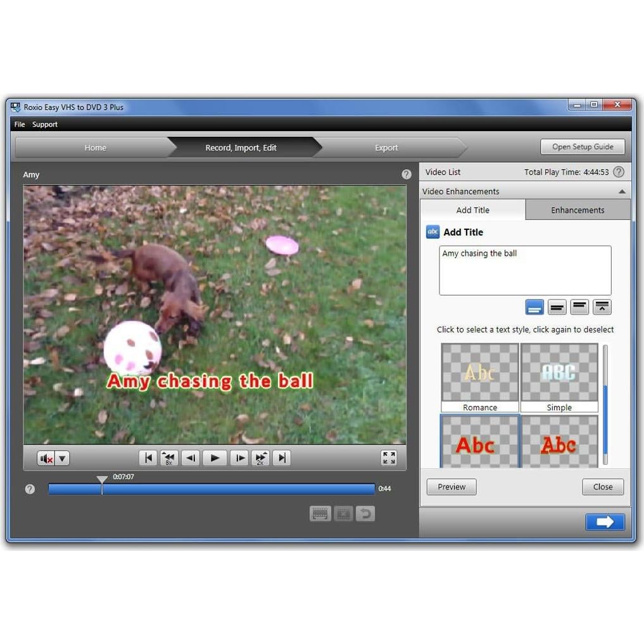Click the Preview button
The height and width of the screenshot is (644, 644).
451,486
